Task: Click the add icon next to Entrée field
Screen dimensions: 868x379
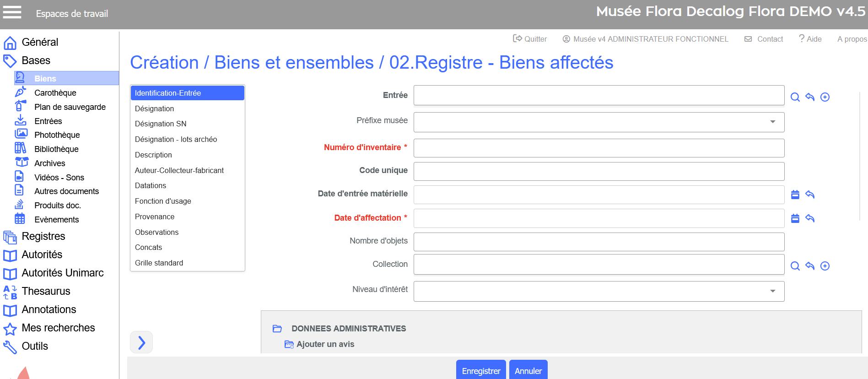Action: [825, 97]
